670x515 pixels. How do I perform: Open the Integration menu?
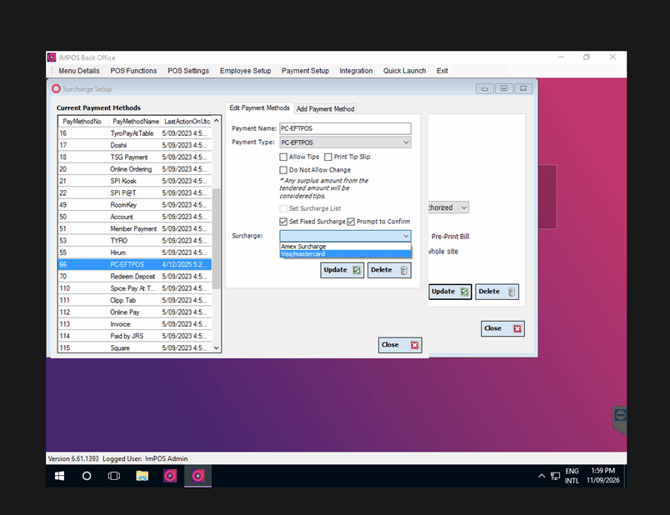[x=356, y=71]
